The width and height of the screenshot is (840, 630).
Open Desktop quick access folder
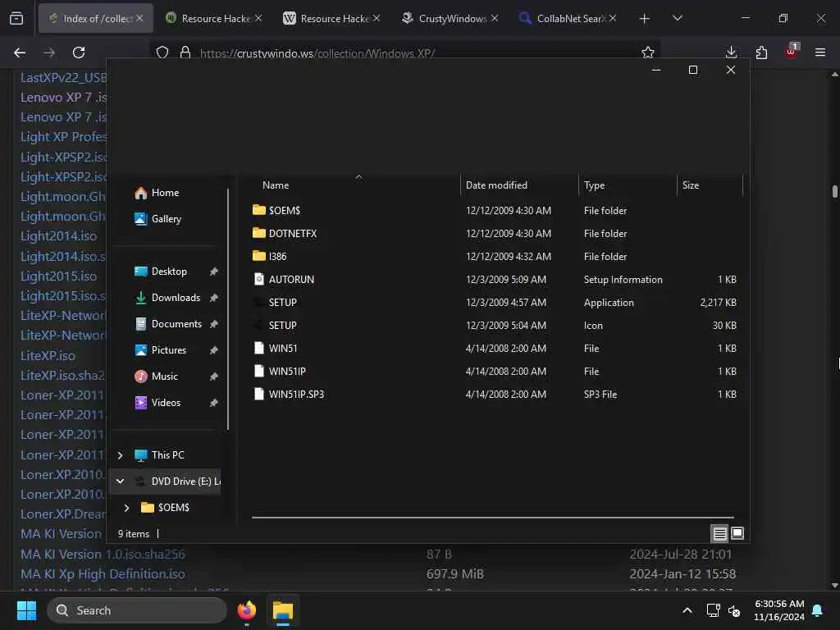point(161,272)
